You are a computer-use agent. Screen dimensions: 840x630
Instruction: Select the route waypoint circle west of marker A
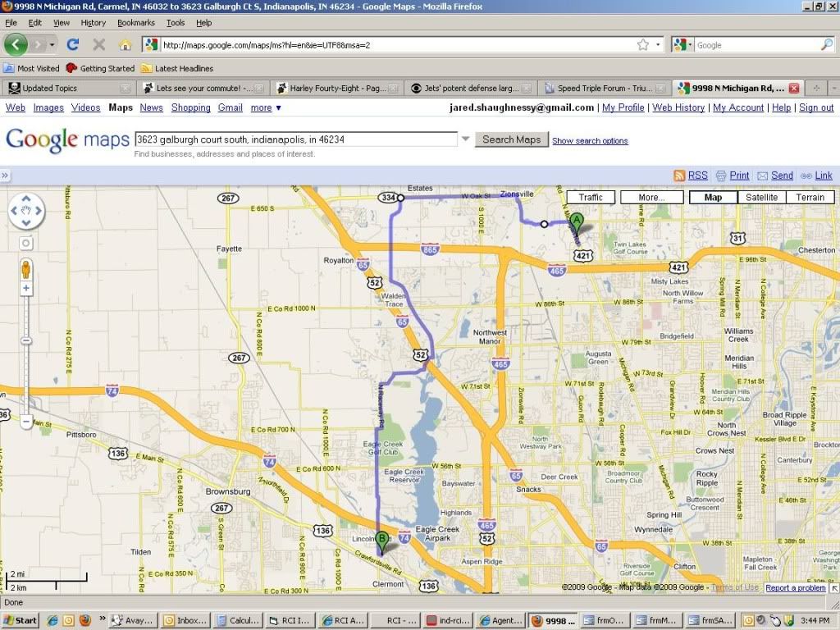(x=545, y=224)
